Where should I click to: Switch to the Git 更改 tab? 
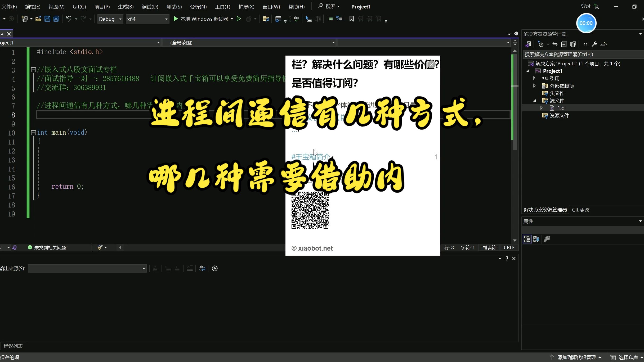tap(580, 210)
